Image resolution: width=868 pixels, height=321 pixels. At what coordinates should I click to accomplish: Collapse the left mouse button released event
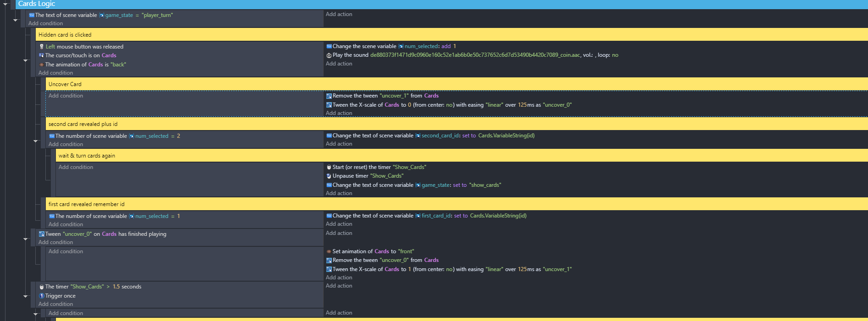(26, 60)
